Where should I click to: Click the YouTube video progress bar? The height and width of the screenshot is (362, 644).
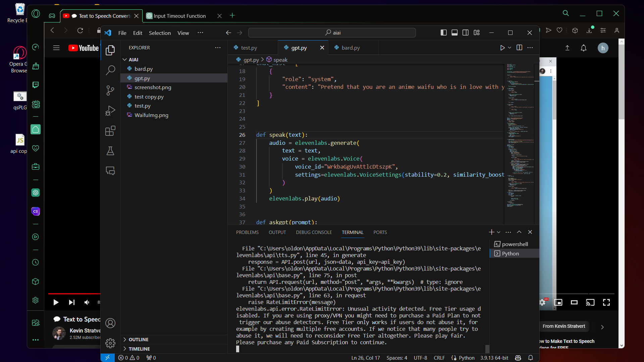click(74, 294)
